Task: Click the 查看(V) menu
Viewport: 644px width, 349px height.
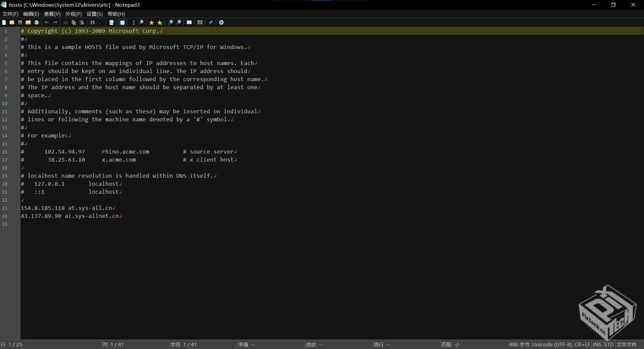Action: 52,14
